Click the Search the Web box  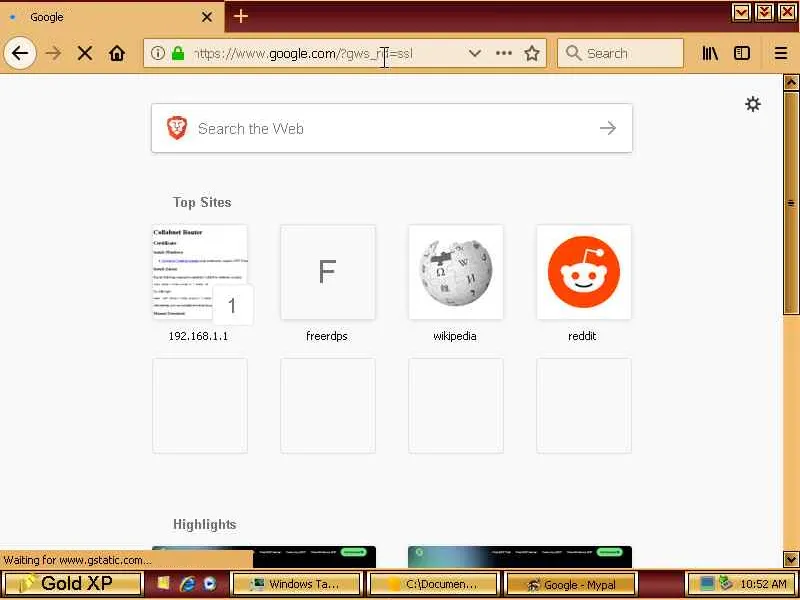[x=392, y=128]
